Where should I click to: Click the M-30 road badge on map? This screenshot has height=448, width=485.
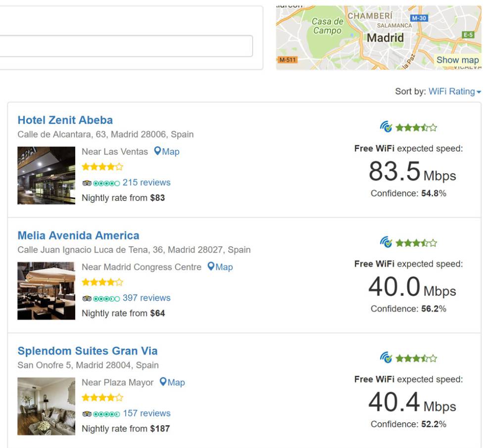[x=419, y=18]
